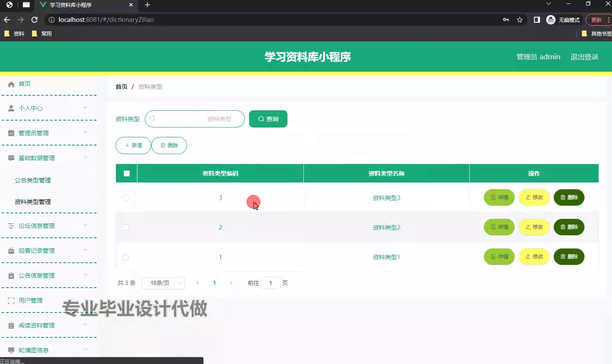
Task: Click 修改 for 资料类型2 row
Action: point(534,227)
